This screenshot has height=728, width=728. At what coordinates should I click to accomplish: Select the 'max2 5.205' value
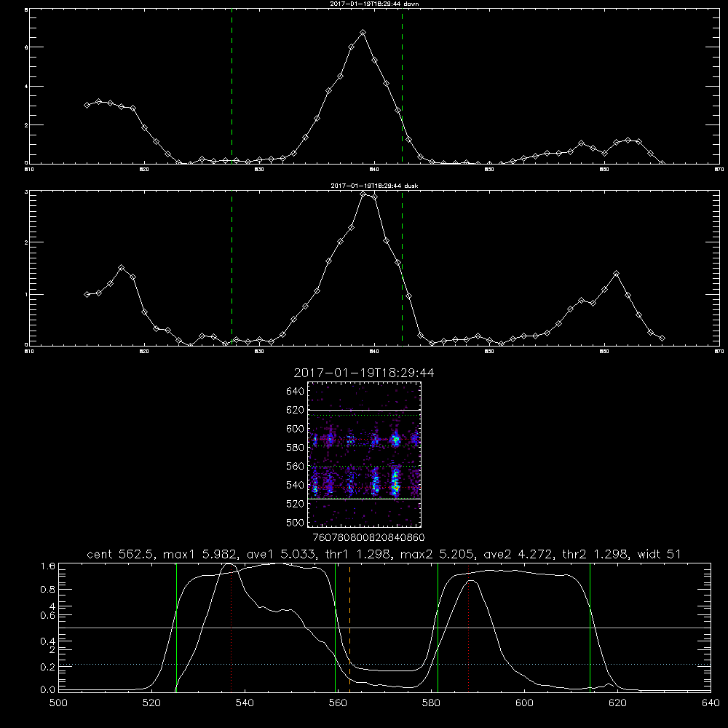437,554
